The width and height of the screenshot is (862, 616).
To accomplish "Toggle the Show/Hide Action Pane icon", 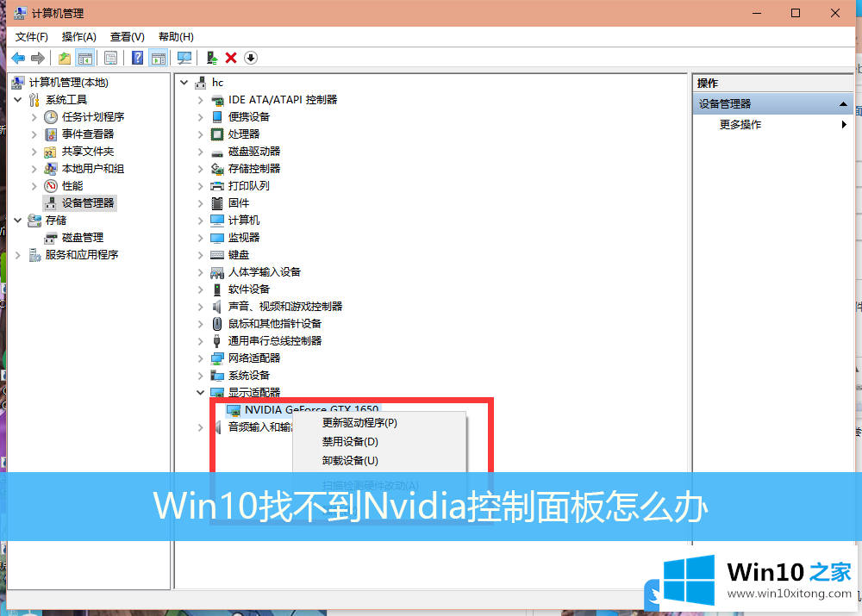I will click(159, 58).
